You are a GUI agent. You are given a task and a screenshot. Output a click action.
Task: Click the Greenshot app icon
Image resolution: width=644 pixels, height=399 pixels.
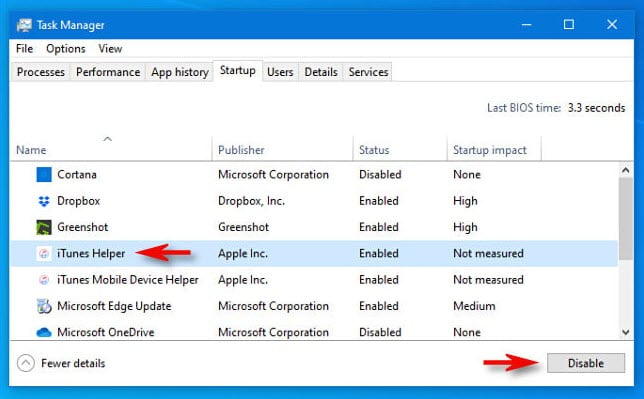tap(44, 227)
